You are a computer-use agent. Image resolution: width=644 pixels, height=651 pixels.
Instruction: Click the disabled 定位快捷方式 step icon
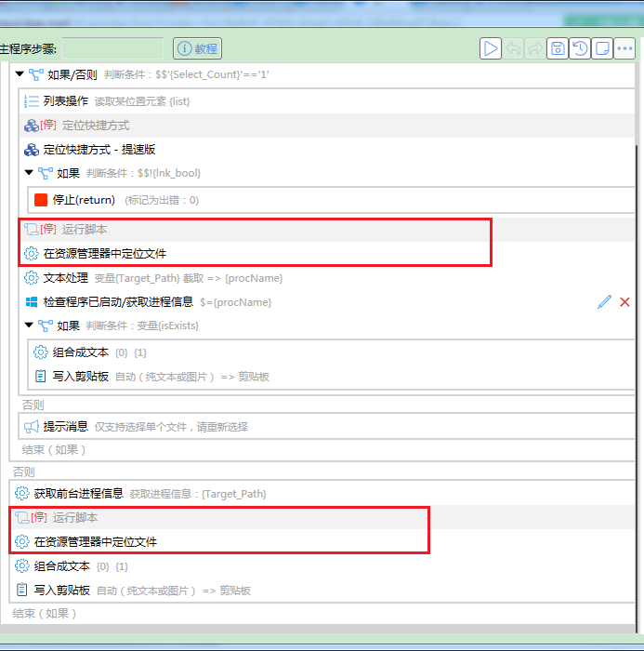click(x=32, y=126)
